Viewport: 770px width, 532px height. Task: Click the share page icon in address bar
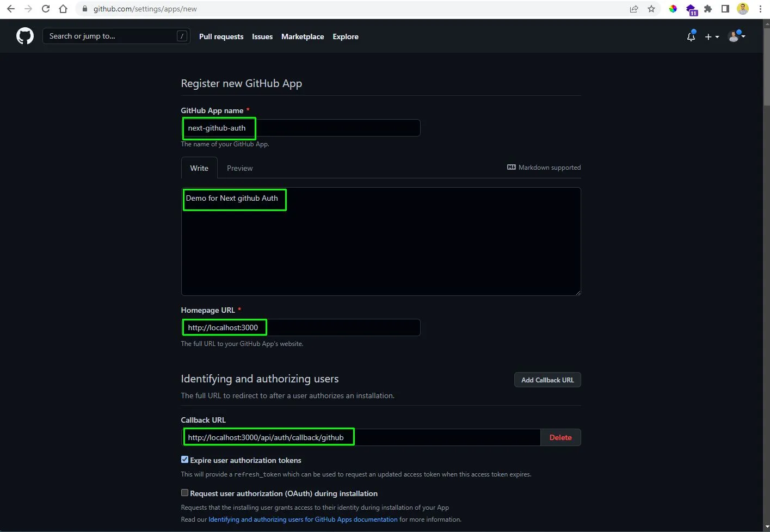coord(634,9)
